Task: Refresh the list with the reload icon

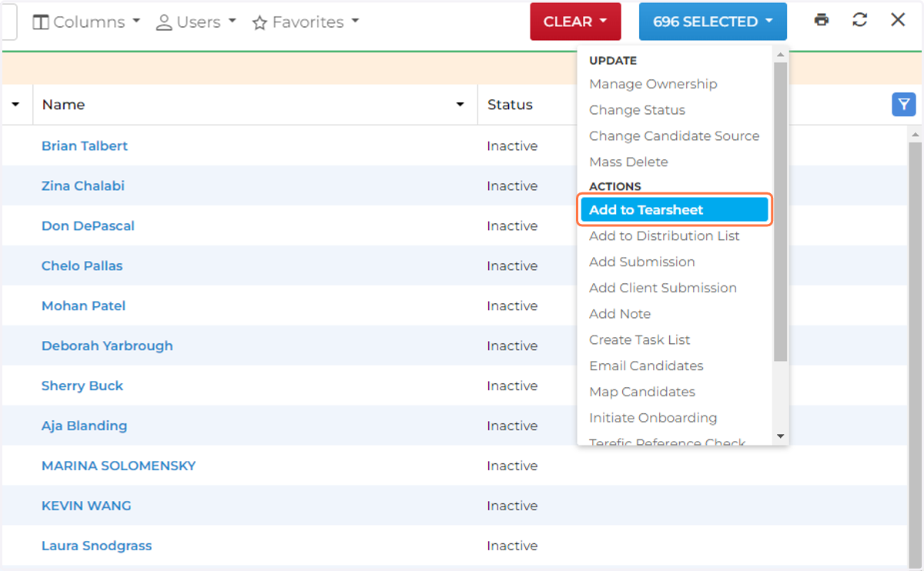Action: tap(859, 20)
